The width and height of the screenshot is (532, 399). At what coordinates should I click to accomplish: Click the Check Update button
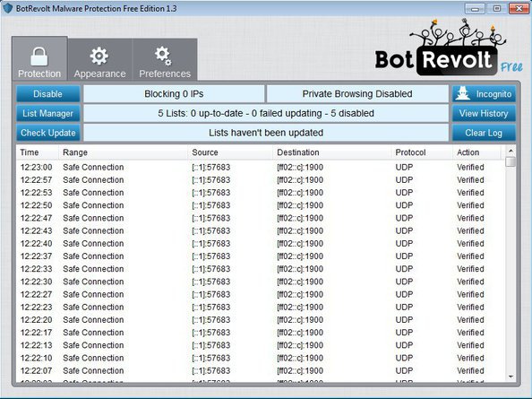[x=47, y=133]
